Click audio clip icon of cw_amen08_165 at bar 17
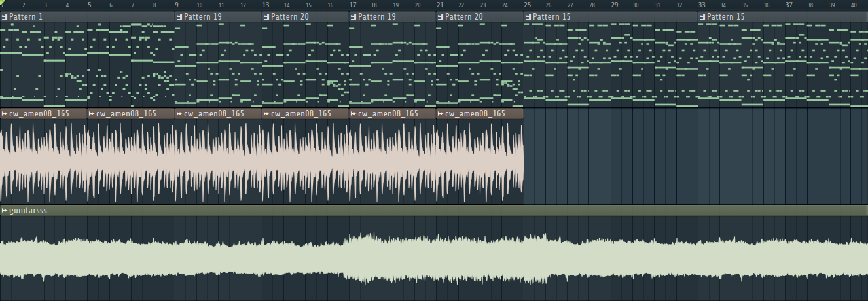Viewport: 868px width, 301px height. 353,114
